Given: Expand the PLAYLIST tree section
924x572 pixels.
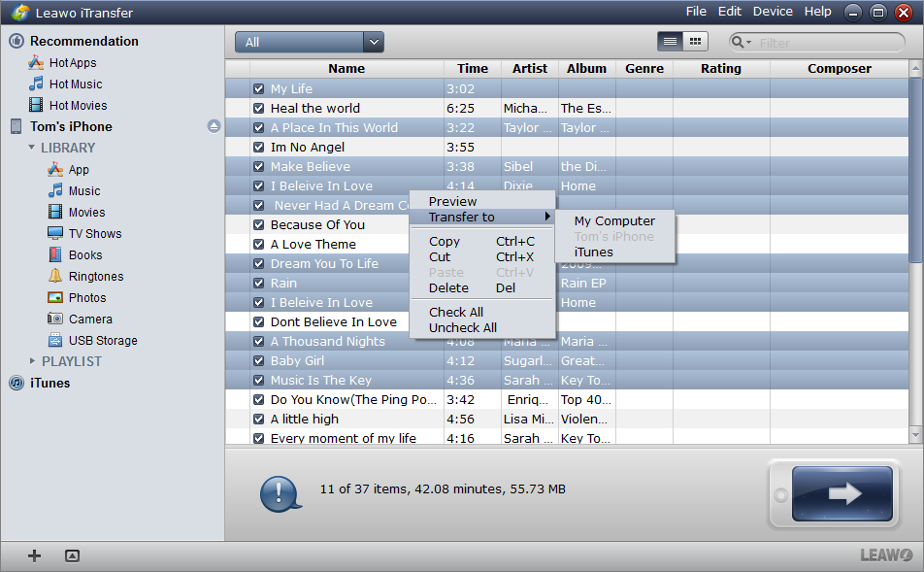Looking at the screenshot, I should [32, 361].
